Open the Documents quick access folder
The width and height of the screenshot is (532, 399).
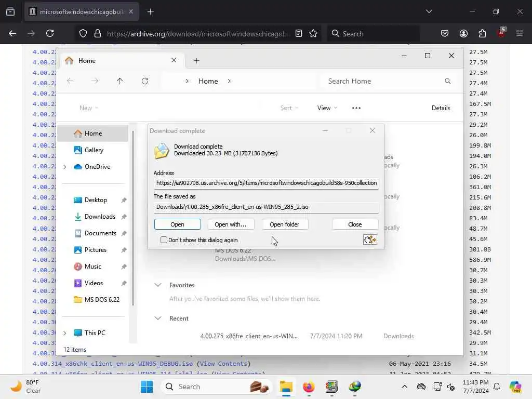click(x=100, y=233)
